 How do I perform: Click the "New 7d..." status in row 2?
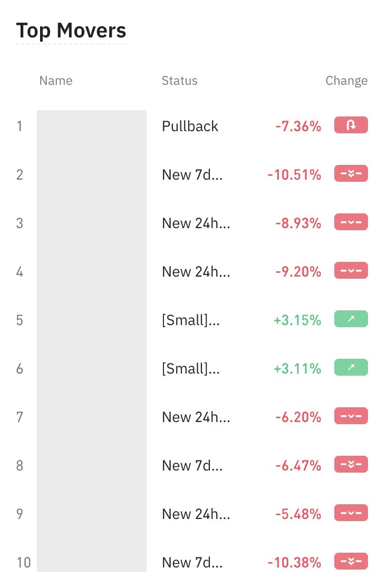192,175
